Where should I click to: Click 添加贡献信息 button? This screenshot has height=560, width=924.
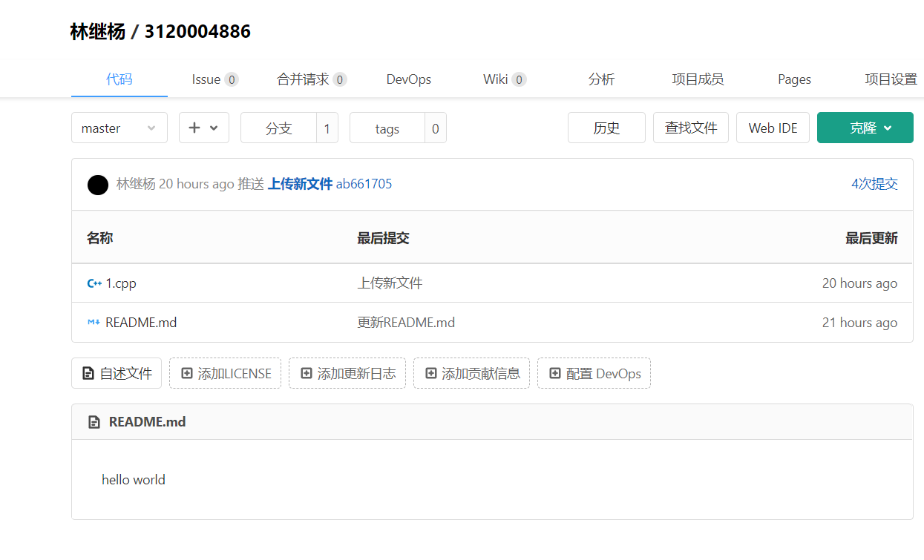(471, 373)
